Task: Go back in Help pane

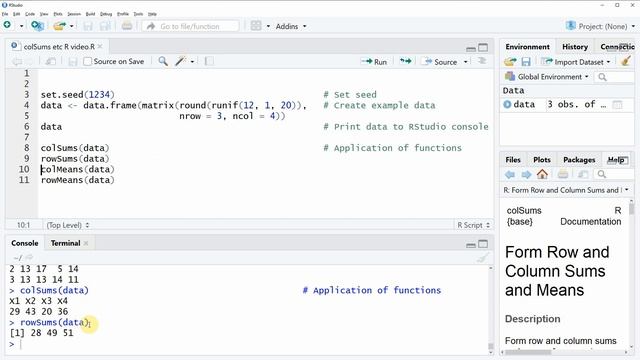Action: click(510, 175)
